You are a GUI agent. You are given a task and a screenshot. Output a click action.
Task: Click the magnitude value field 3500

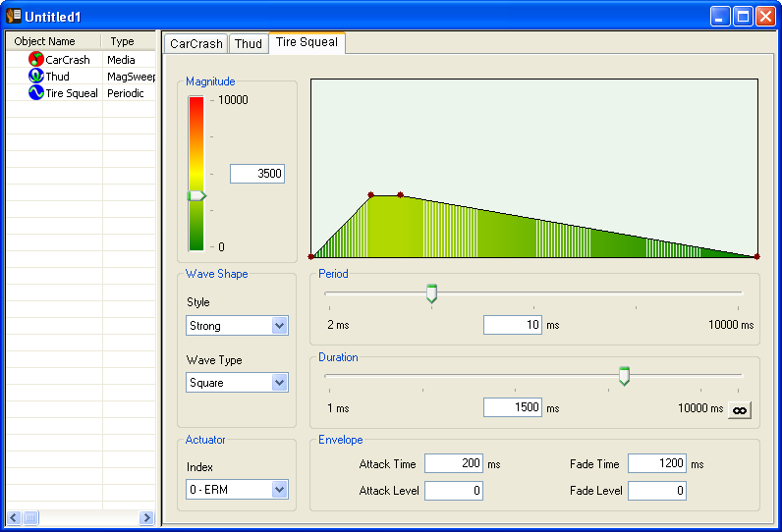(x=257, y=174)
